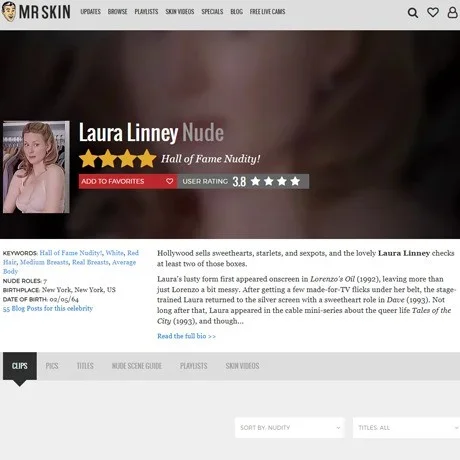
Task: Click the MR SKIN logo
Action: click(x=36, y=12)
